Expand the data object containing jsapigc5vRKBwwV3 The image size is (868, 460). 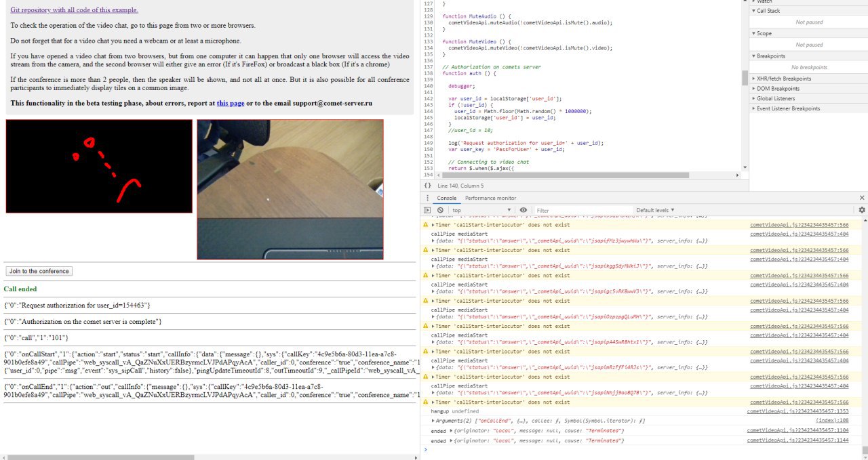coord(433,291)
